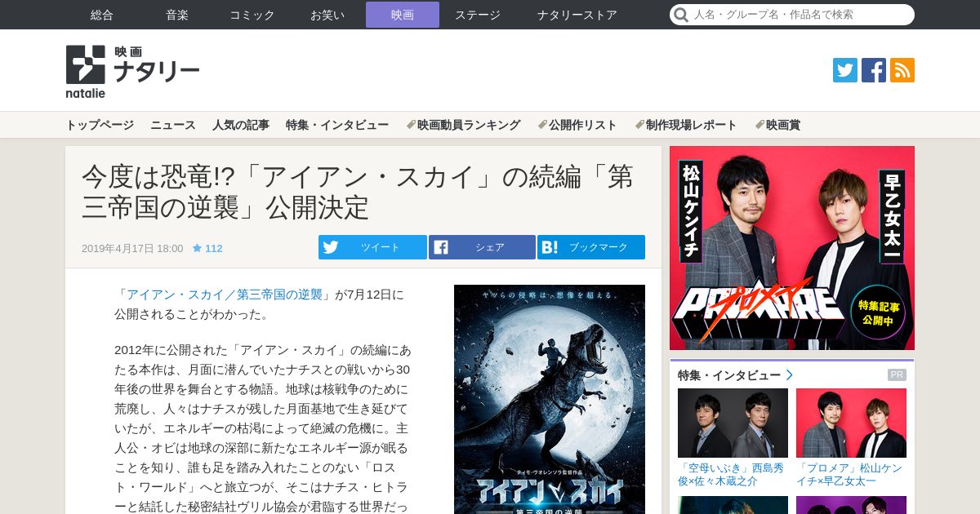This screenshot has height=514, width=980.
Task: Open the ニュース menu item
Action: coord(173,125)
